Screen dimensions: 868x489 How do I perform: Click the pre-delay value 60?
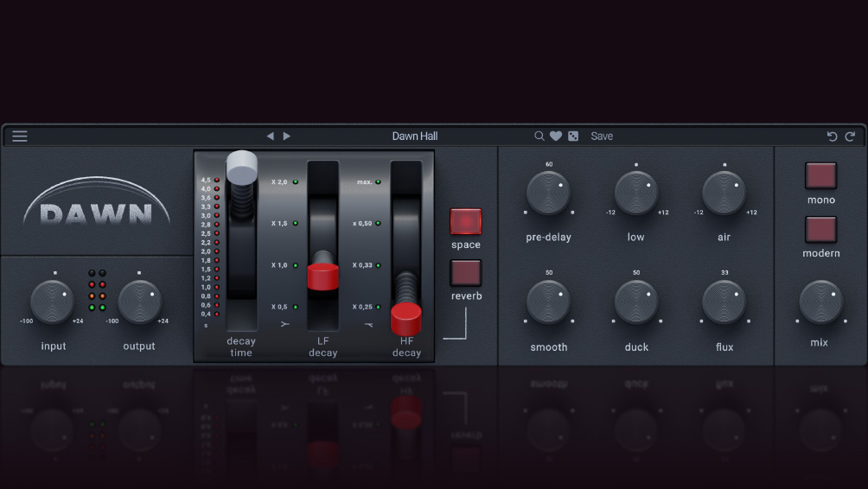[549, 164]
